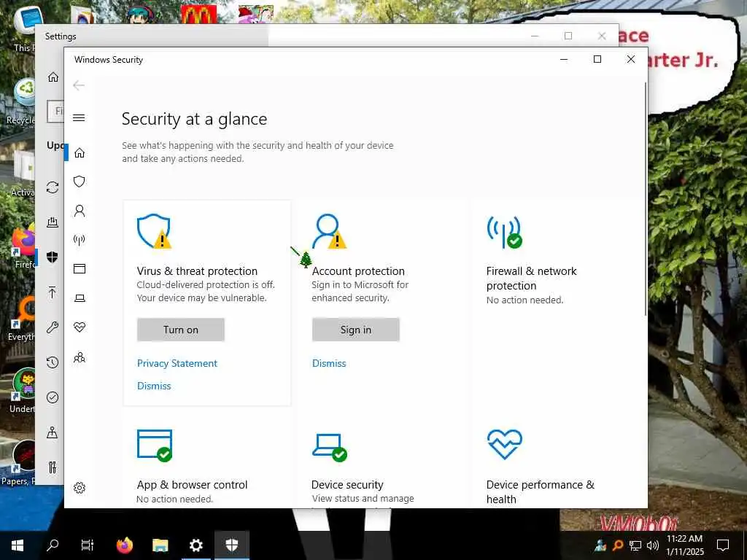The height and width of the screenshot is (560, 747).
Task: Open Windows Security settings gear icon
Action: click(80, 488)
